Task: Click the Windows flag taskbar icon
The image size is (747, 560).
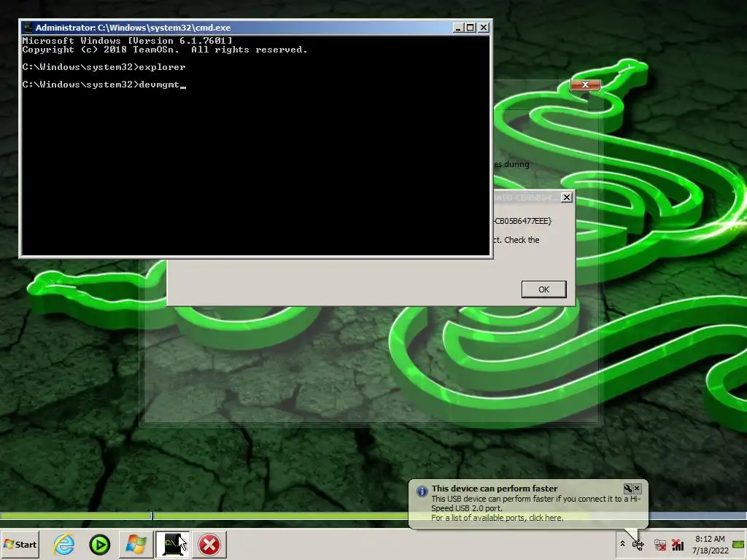Action: (136, 544)
